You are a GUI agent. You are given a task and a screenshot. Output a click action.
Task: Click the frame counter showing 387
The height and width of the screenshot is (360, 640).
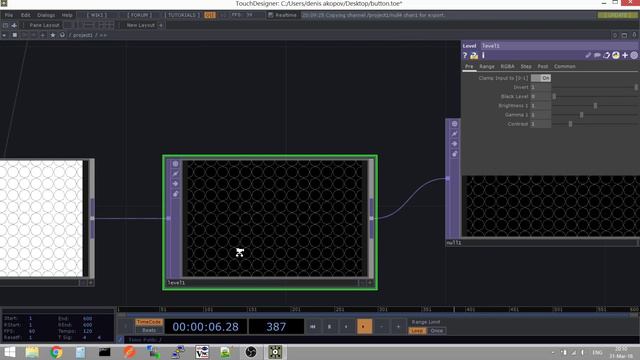tap(276, 327)
